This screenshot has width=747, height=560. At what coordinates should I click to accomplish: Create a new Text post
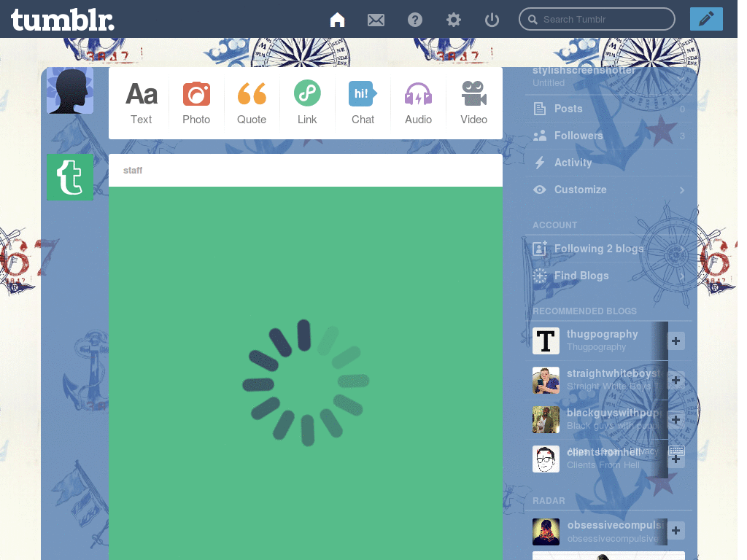142,104
